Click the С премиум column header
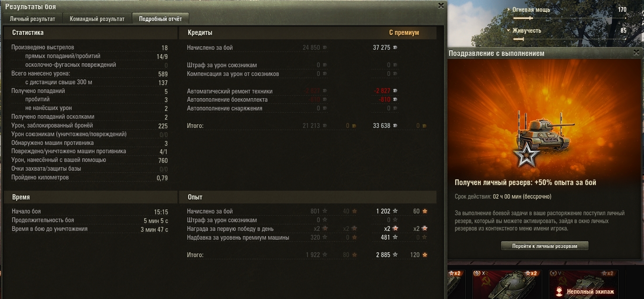This screenshot has height=299, width=644. pyautogui.click(x=404, y=33)
